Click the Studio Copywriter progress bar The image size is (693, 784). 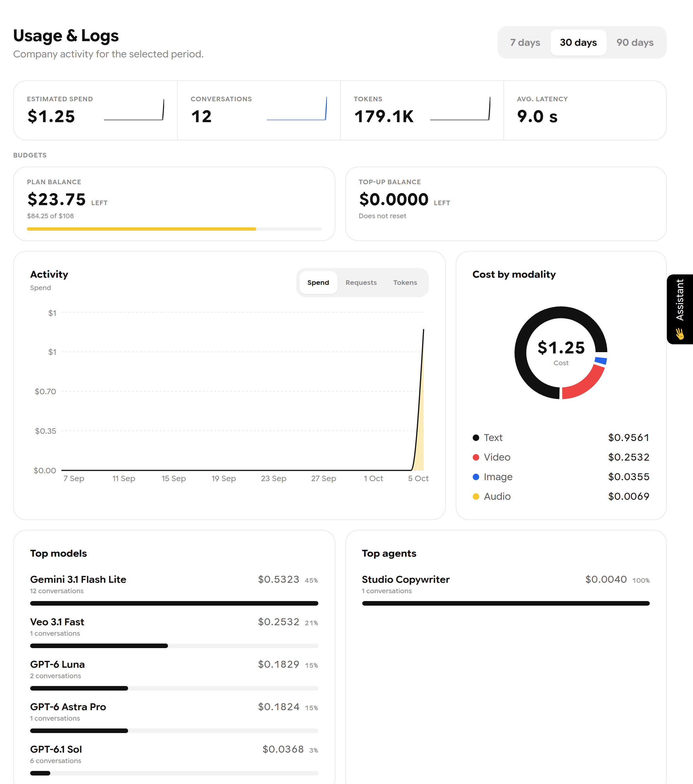tap(506, 603)
